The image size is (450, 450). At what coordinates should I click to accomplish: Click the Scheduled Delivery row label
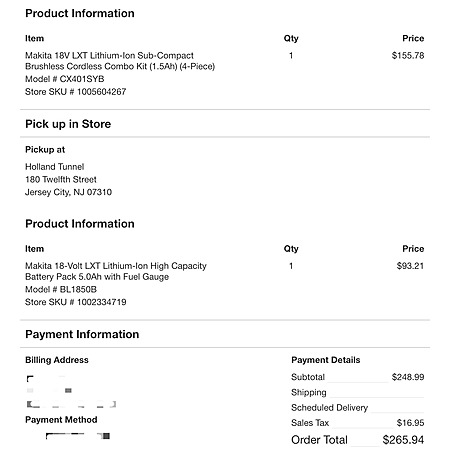point(329,407)
